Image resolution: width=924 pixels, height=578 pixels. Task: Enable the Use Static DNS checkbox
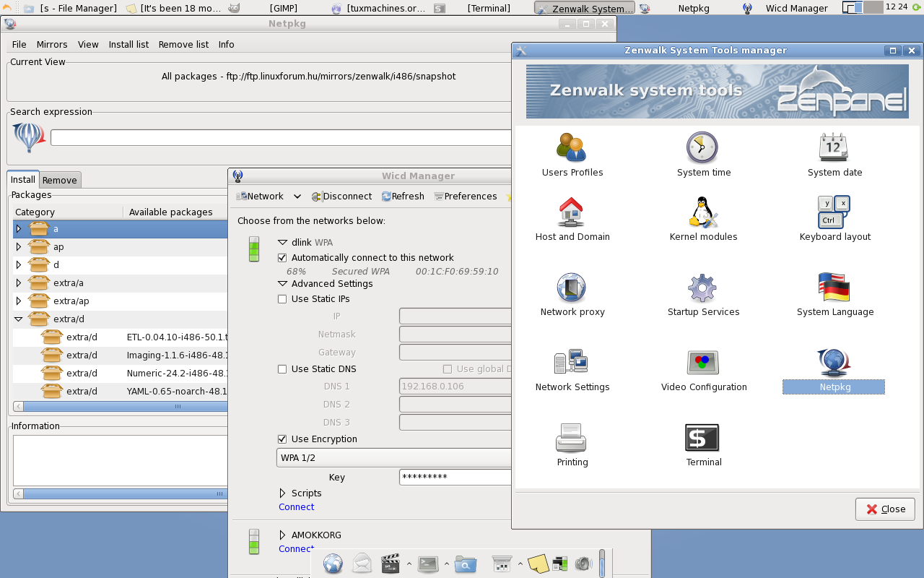(282, 369)
